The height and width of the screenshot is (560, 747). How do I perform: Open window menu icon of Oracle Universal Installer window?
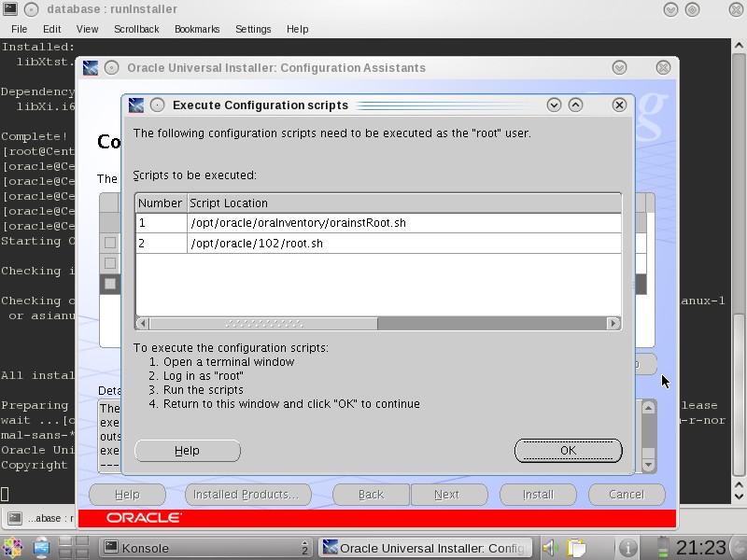tap(91, 67)
